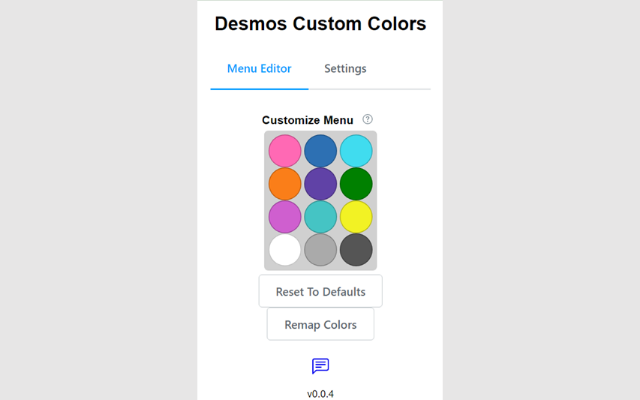Click the Reset To Defaults button
640x400 pixels.
coord(320,291)
